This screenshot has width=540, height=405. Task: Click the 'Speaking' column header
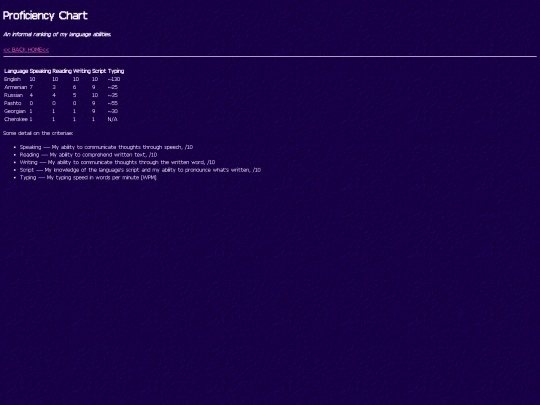click(40, 71)
